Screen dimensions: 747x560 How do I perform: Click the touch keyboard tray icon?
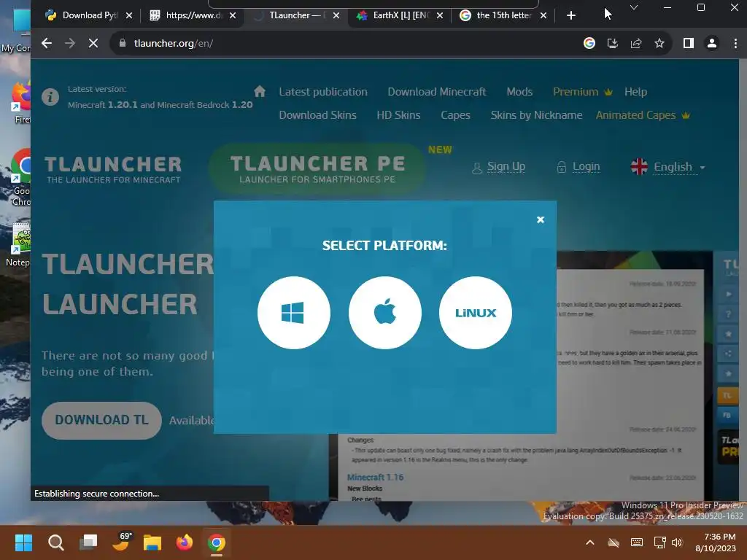tap(636, 542)
